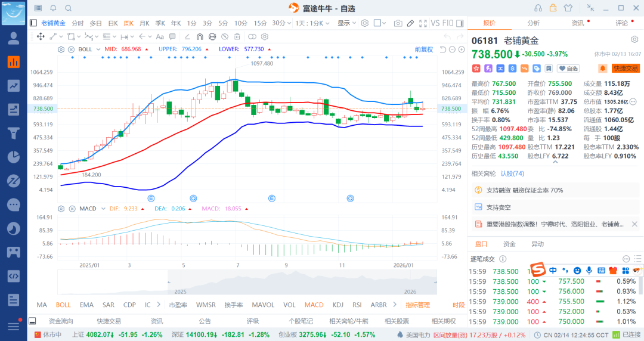Remove the BOLL indicator with the X icon
Viewport: 644px width, 341px height.
71,49
